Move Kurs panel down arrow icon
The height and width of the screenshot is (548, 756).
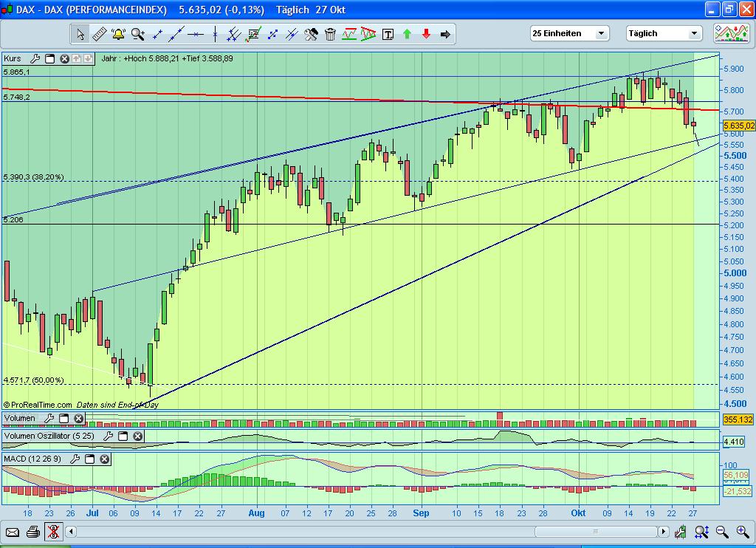coord(88,59)
